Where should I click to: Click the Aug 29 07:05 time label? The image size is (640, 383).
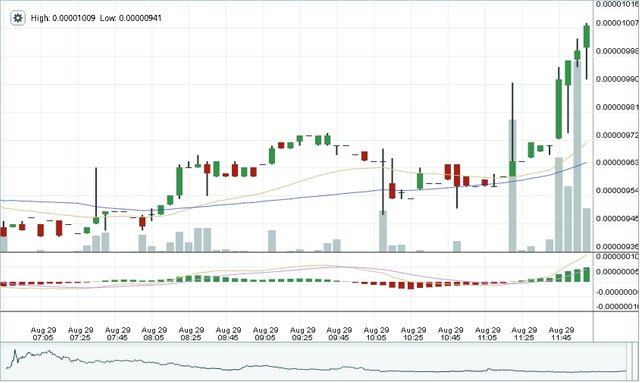pyautogui.click(x=43, y=334)
